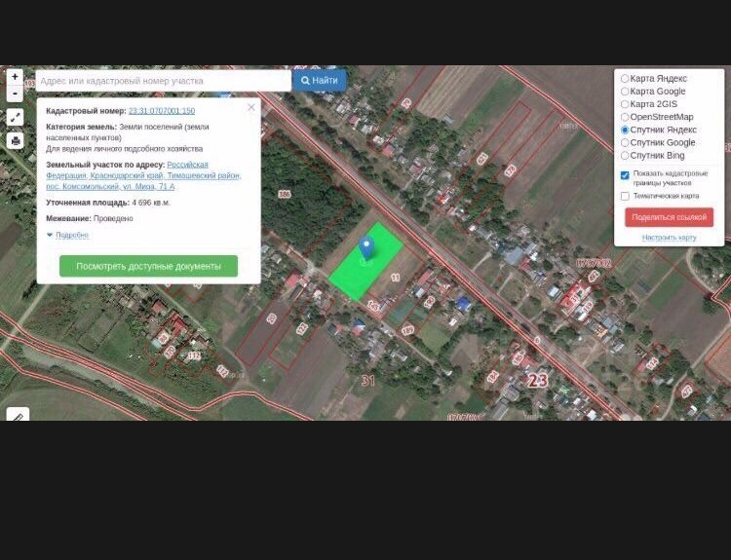Select Карта Google map layer
This screenshot has height=560, width=731.
(625, 92)
